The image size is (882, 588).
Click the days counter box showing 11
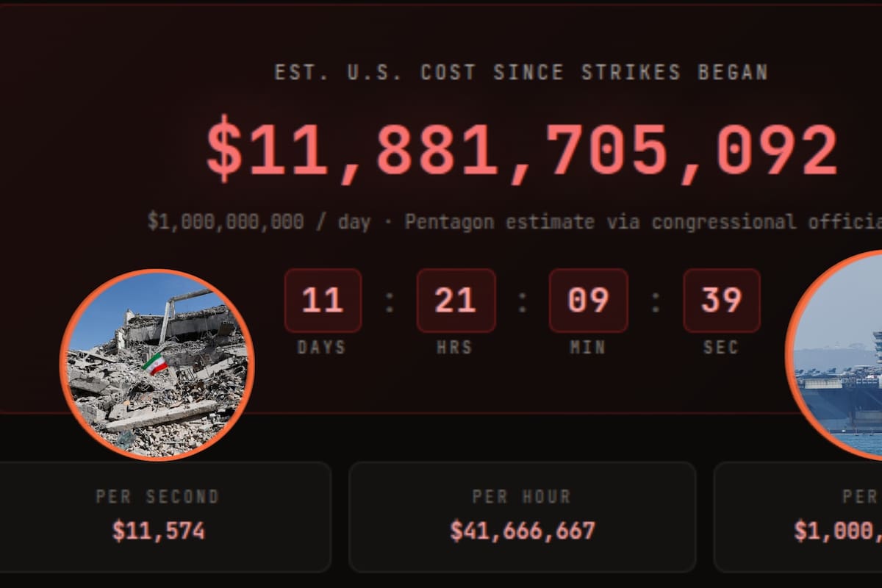pos(323,301)
